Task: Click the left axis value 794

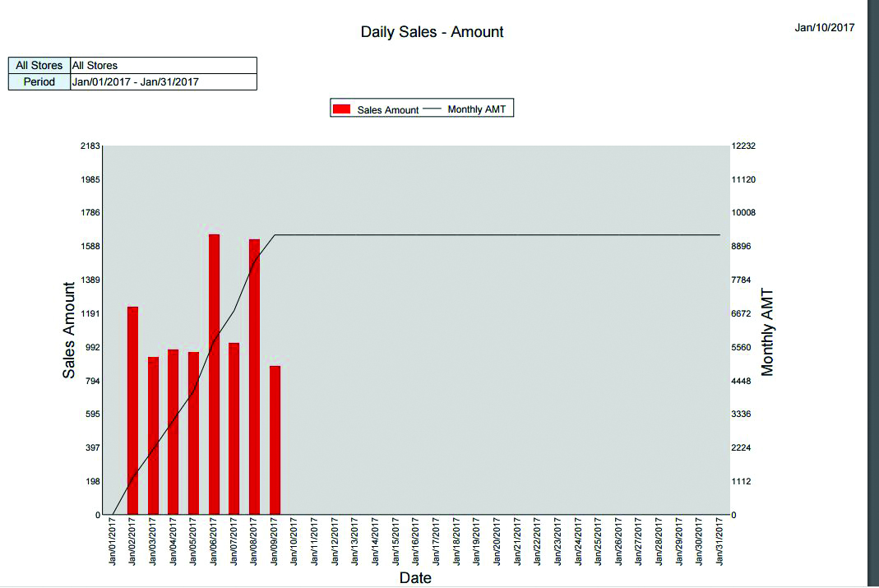Action: 92,381
